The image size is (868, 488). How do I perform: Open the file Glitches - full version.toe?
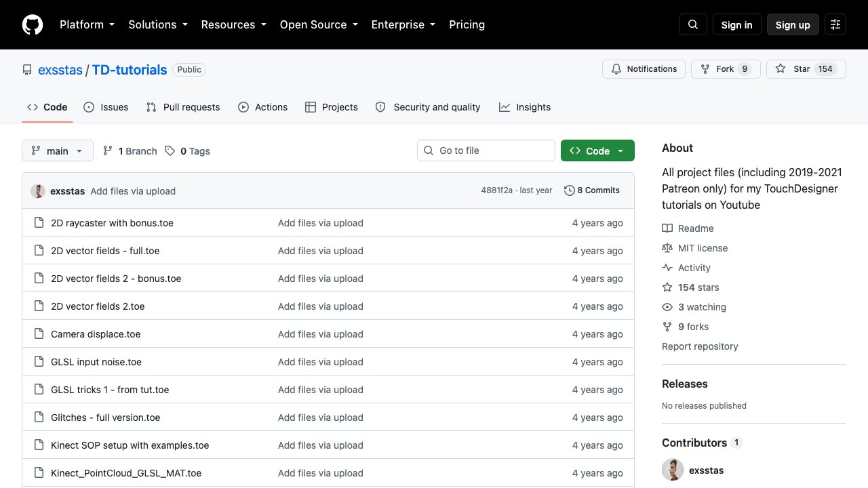click(106, 418)
